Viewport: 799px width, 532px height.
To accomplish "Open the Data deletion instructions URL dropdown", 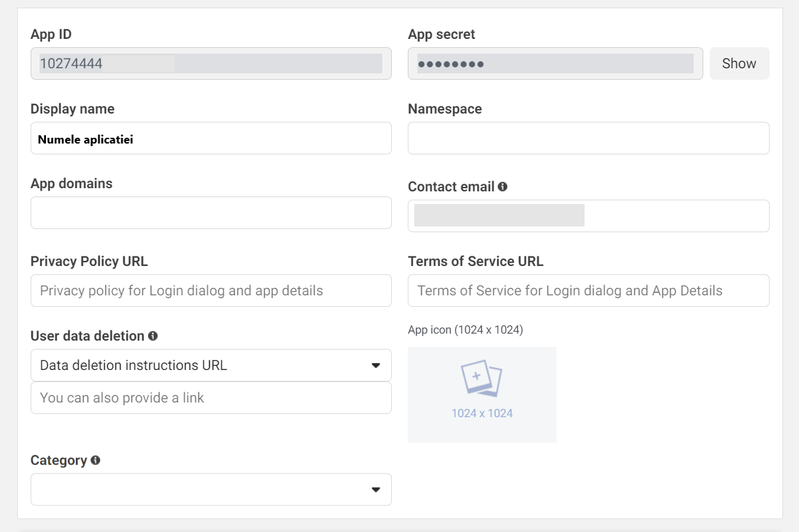I will point(211,366).
